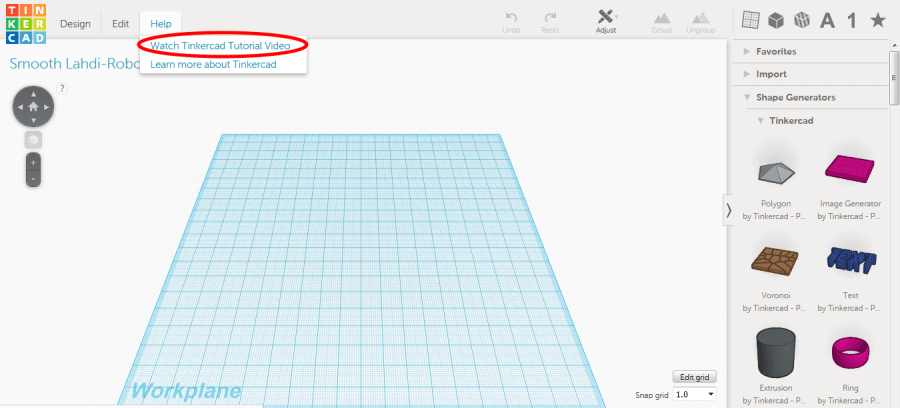Click the zoom out minus button
The image size is (900, 408).
coord(33,178)
